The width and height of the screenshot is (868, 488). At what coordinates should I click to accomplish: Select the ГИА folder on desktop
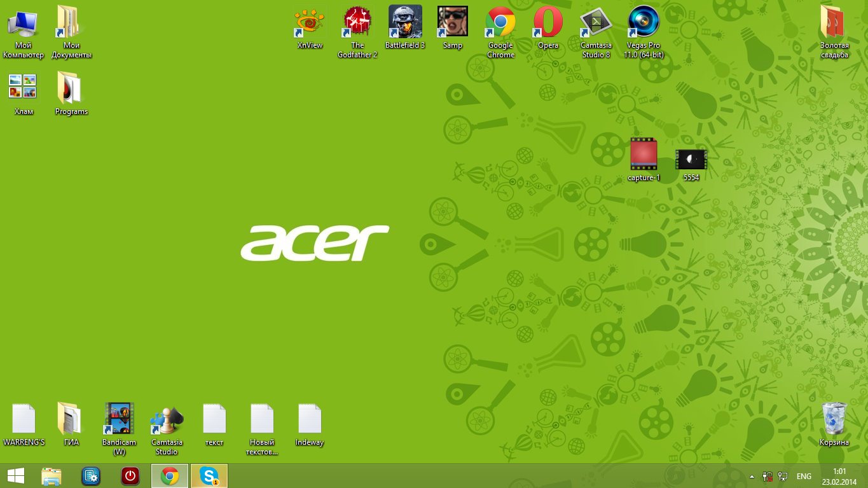click(x=71, y=424)
